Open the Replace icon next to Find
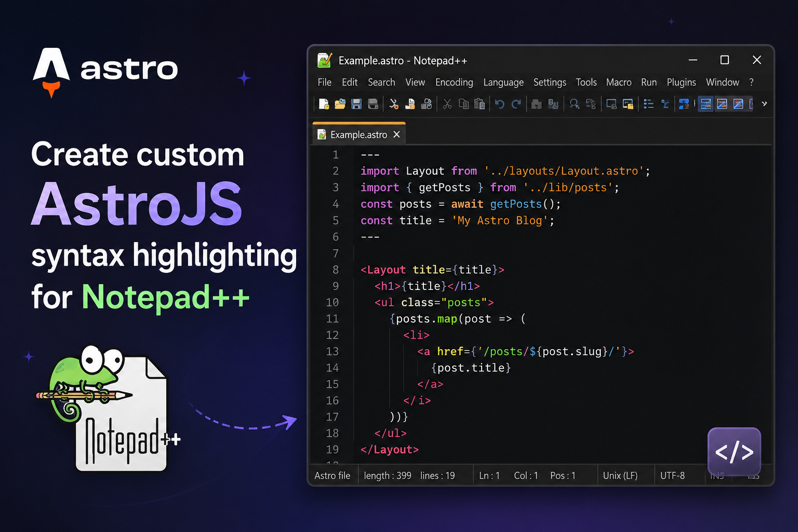 point(591,104)
